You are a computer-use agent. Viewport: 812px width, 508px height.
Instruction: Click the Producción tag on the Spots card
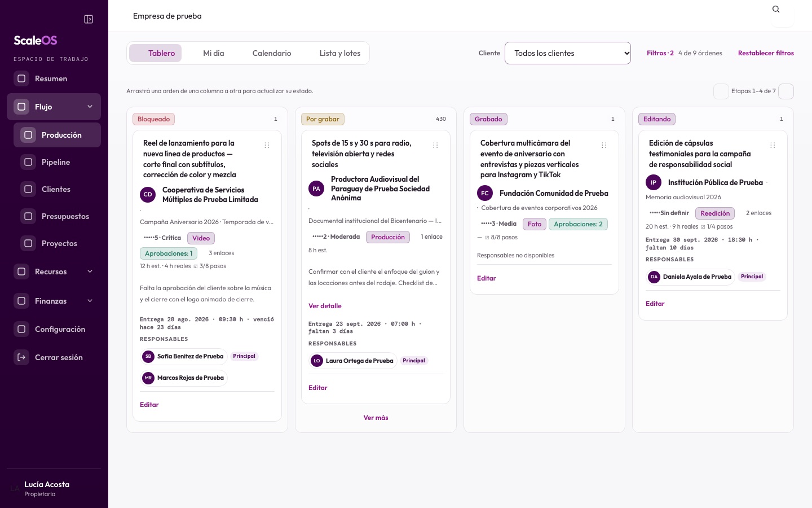point(388,237)
